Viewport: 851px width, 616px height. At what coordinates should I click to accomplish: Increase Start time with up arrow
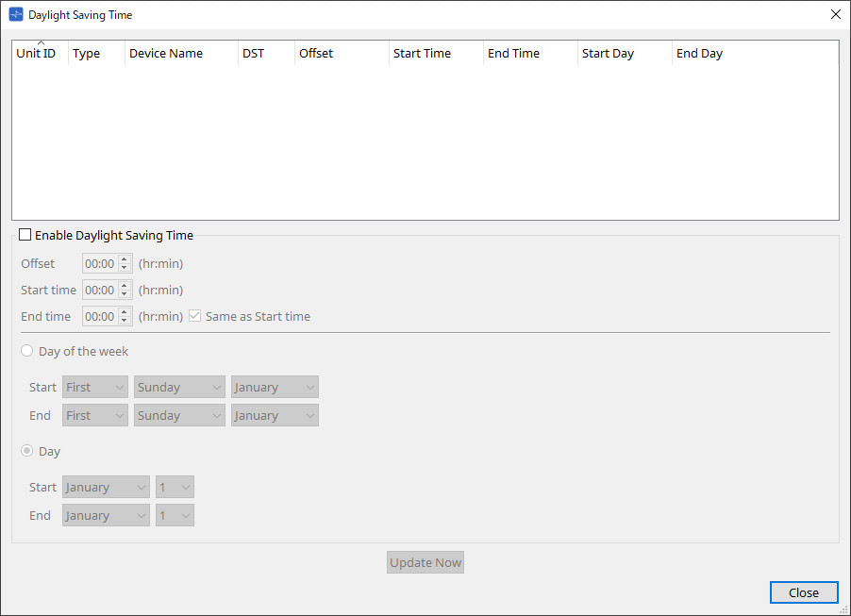pos(124,286)
